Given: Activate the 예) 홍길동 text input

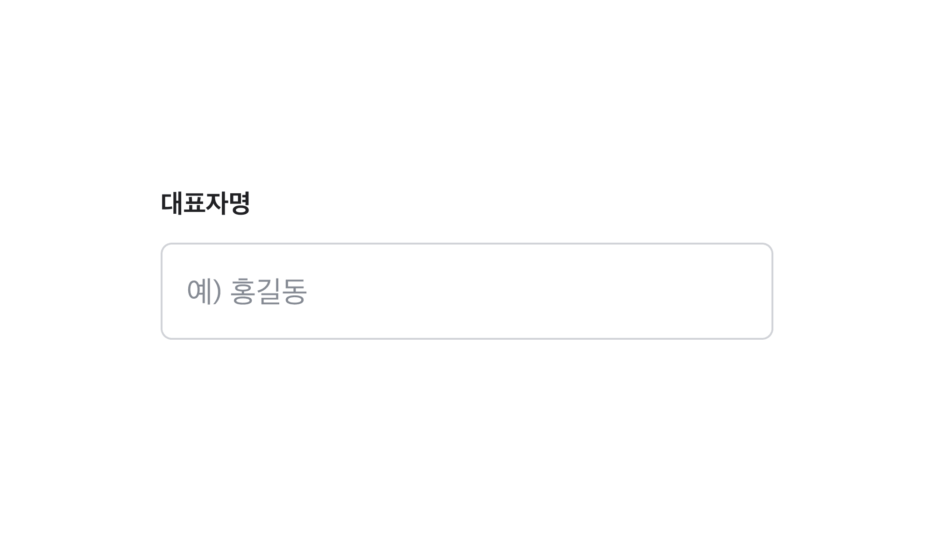Looking at the screenshot, I should (x=467, y=291).
